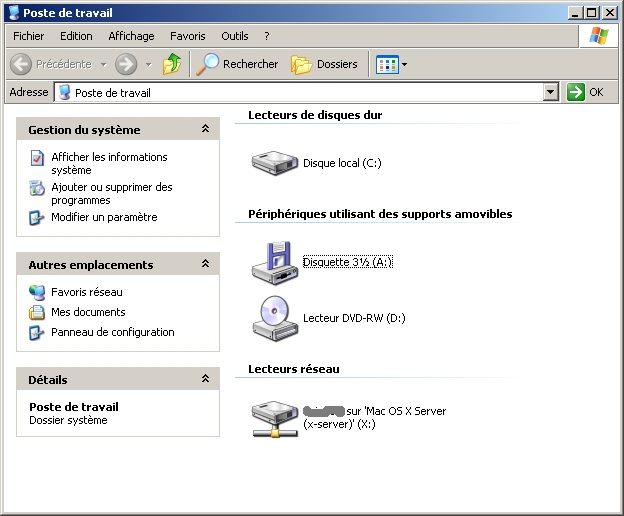Image resolution: width=624 pixels, height=516 pixels.
Task: Select the Lecteur DVD-RW (D:) icon
Action: pos(270,318)
